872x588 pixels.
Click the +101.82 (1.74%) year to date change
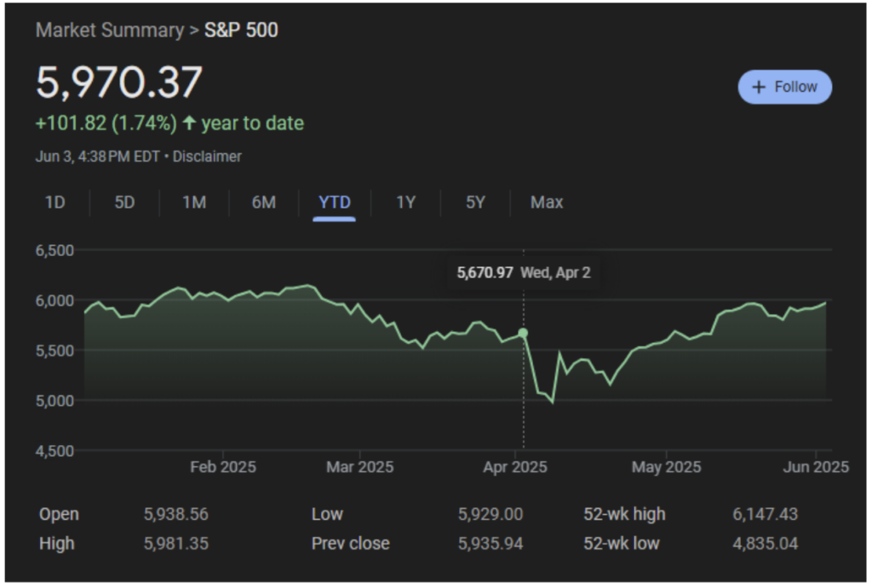pyautogui.click(x=169, y=123)
